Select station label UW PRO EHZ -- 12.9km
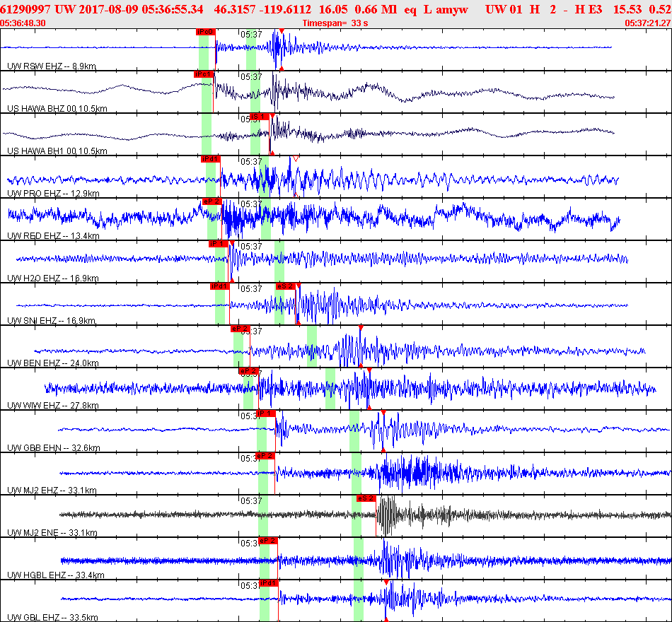The image size is (672, 622). click(53, 194)
